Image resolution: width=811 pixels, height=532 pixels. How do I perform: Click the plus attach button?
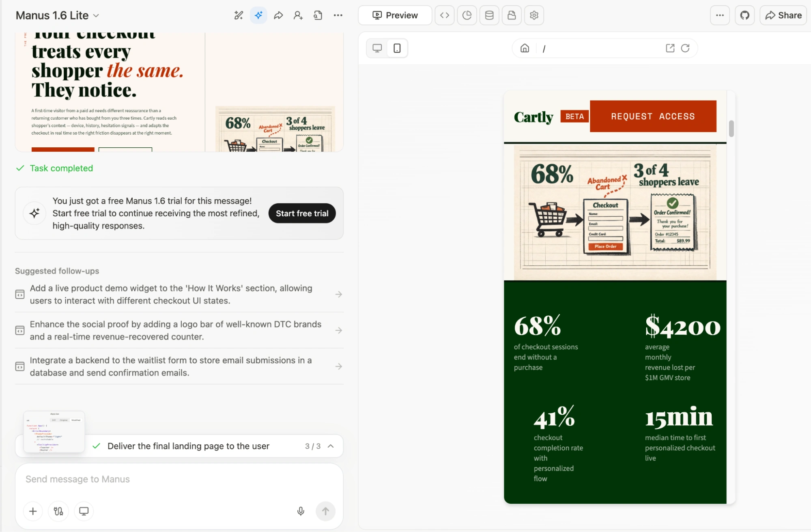coord(33,511)
